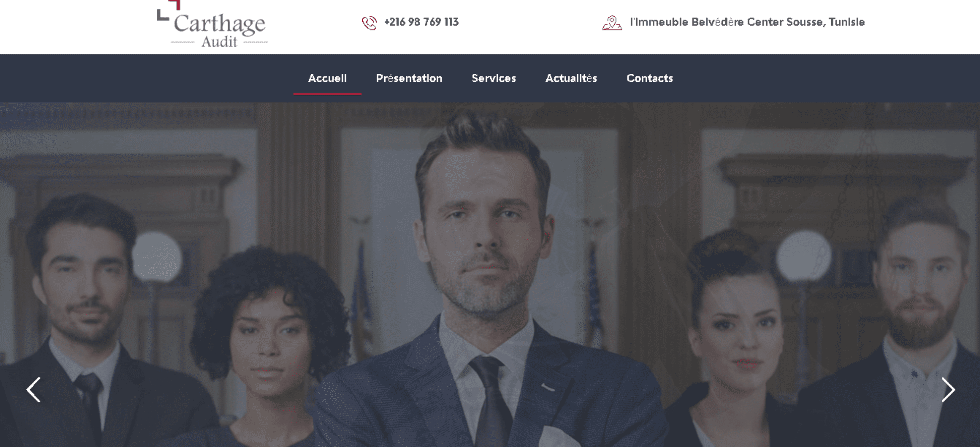The height and width of the screenshot is (447, 980).
Task: Advance slider with right chevron arrow
Action: click(948, 390)
